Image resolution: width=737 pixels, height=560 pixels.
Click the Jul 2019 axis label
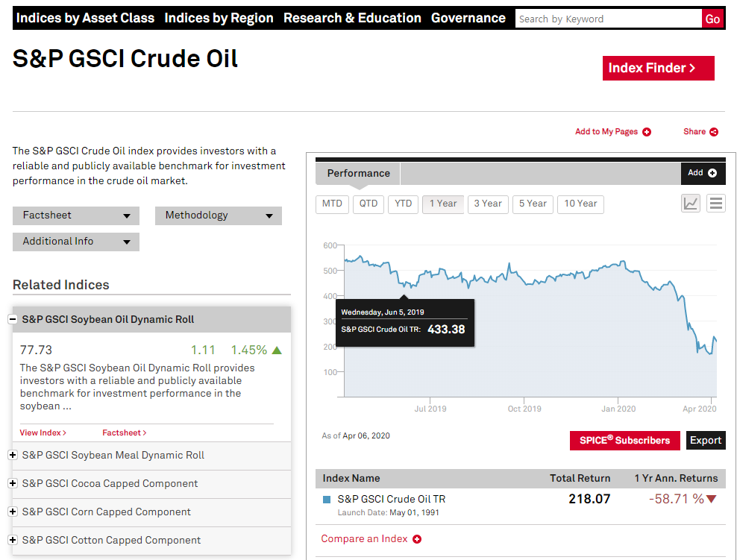point(430,409)
